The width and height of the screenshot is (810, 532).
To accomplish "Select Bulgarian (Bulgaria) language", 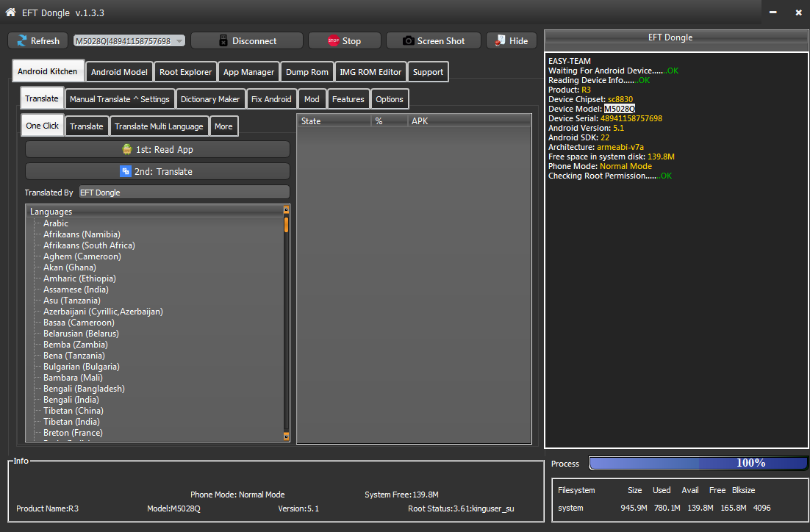I will (x=81, y=366).
